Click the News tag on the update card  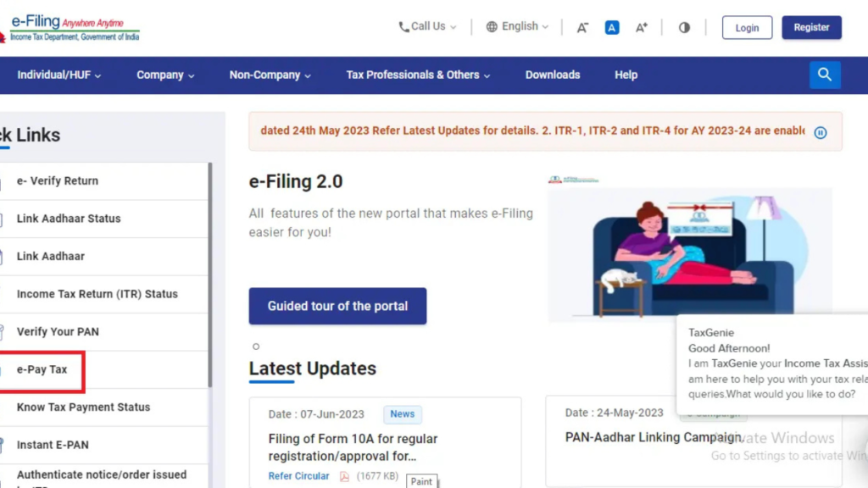coord(403,413)
